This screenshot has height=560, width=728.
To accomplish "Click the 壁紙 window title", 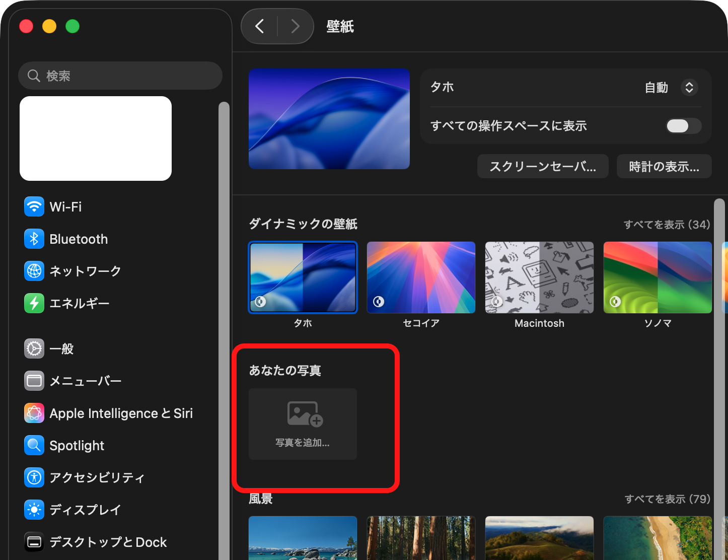I will (x=340, y=26).
